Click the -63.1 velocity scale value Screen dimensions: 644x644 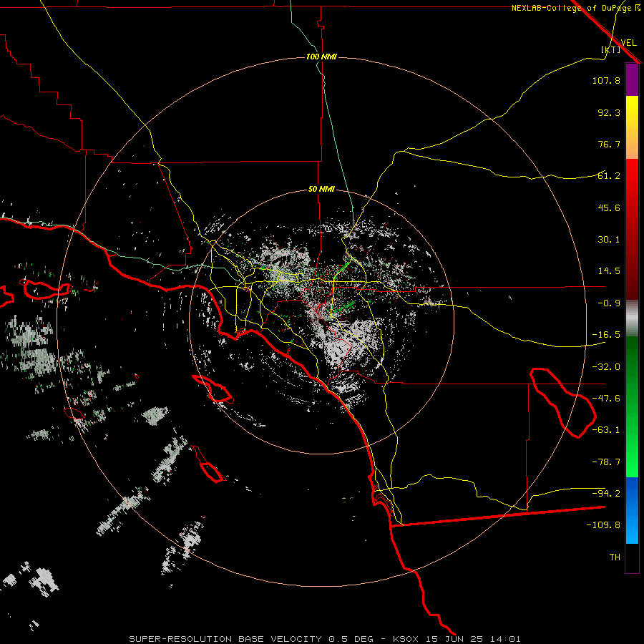606,430
